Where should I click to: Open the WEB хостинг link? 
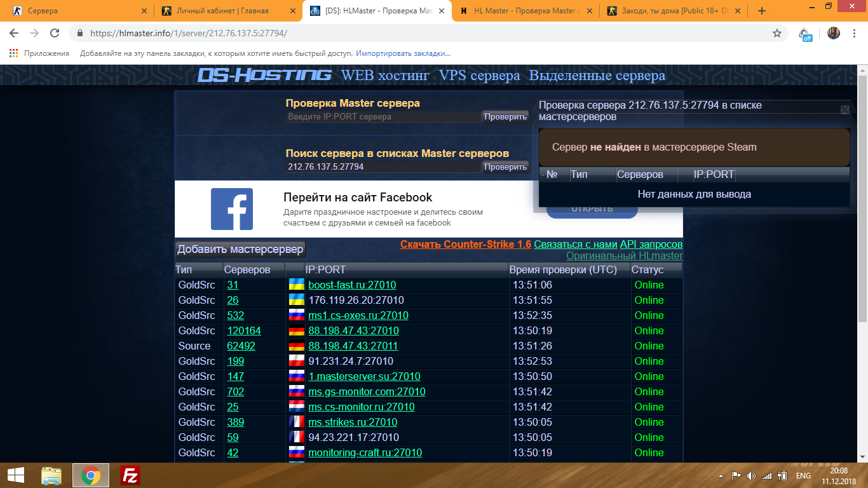(x=385, y=76)
